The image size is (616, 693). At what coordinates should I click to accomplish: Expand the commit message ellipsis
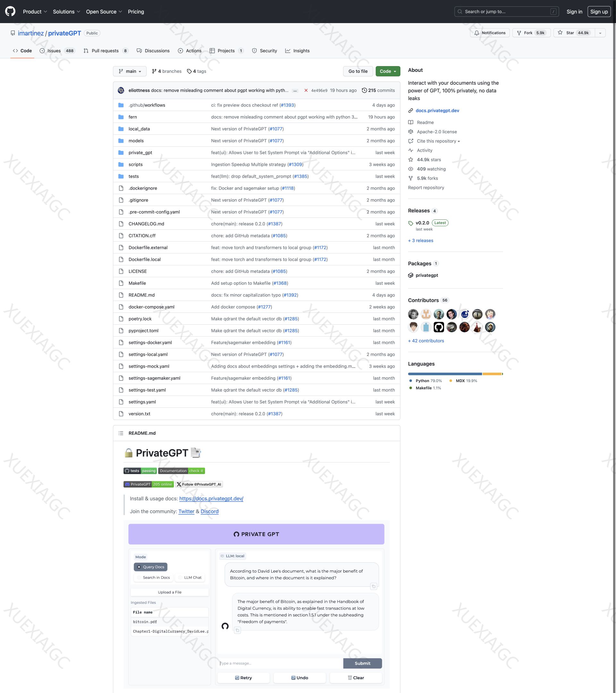295,90
